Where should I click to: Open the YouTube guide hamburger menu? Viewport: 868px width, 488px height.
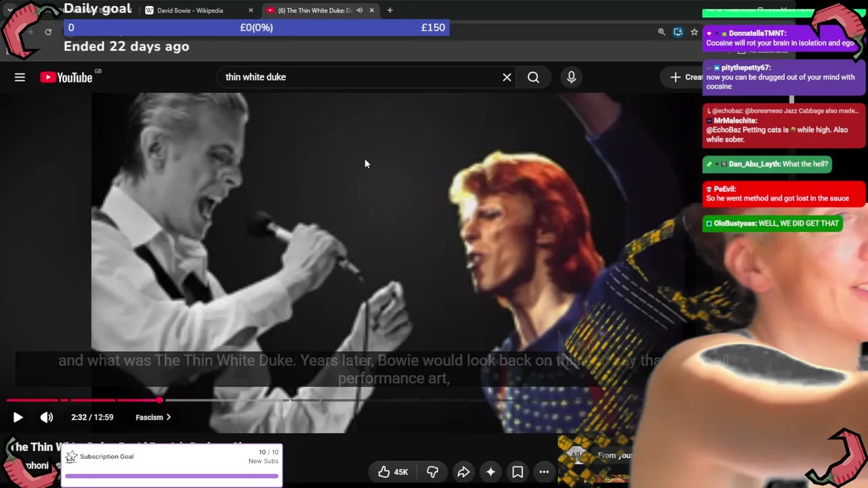click(20, 77)
